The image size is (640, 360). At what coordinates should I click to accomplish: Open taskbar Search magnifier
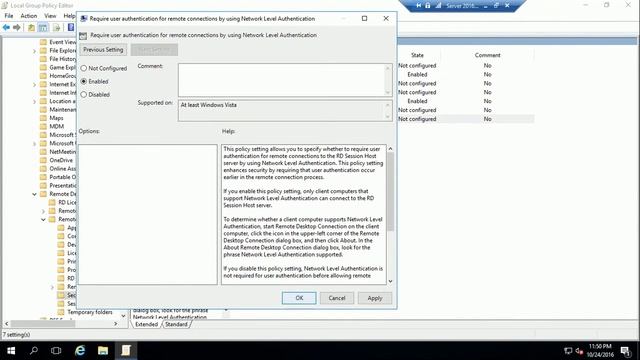34,351
